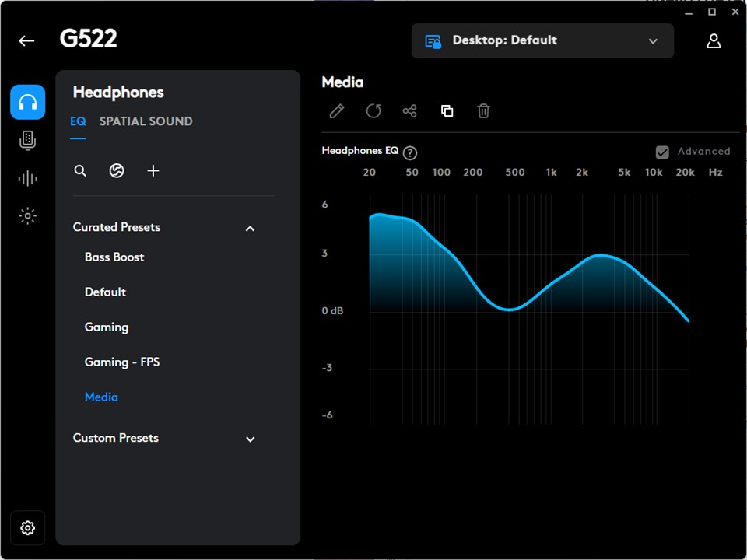Image resolution: width=747 pixels, height=560 pixels.
Task: Expand the Custom Presets section
Action: [250, 439]
